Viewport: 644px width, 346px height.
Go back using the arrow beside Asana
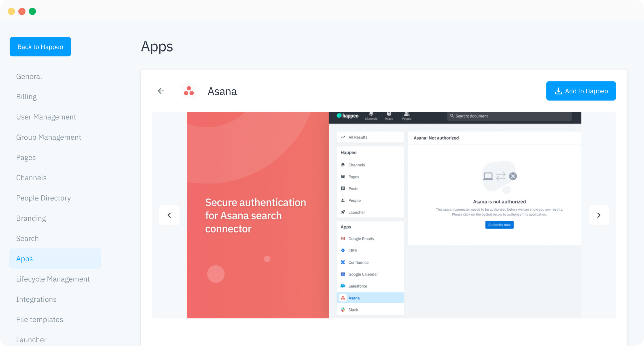click(161, 91)
